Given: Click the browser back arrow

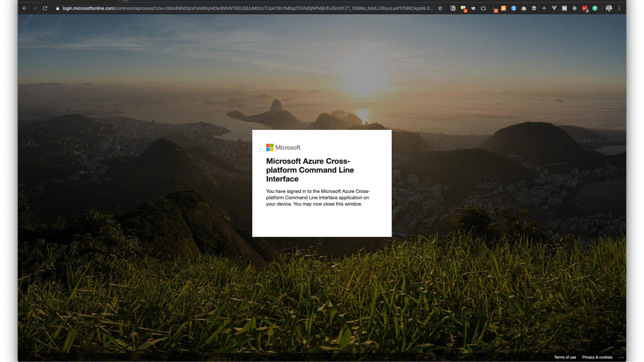Looking at the screenshot, I should [24, 8].
